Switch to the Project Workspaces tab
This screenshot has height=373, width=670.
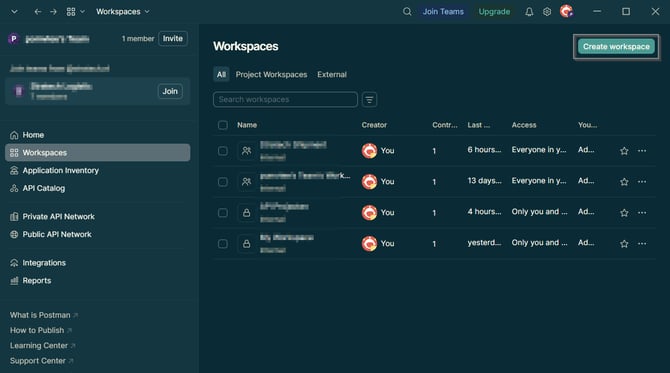point(271,74)
